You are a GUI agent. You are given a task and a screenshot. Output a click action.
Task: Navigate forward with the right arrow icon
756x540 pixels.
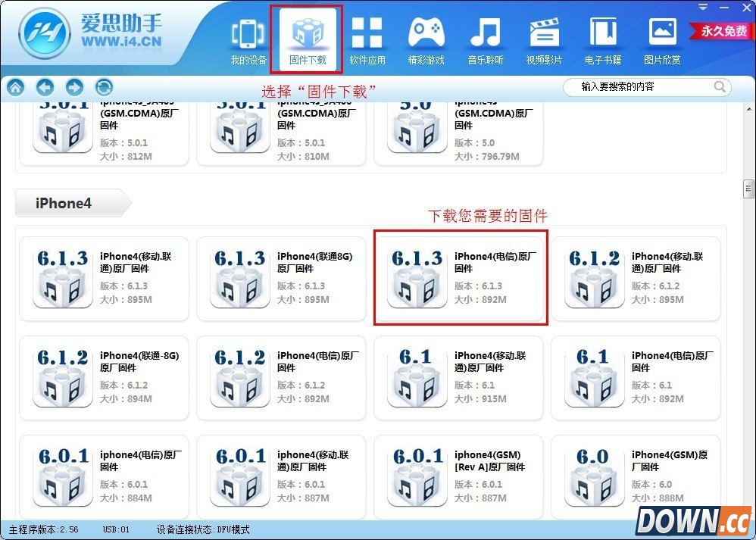[74, 87]
